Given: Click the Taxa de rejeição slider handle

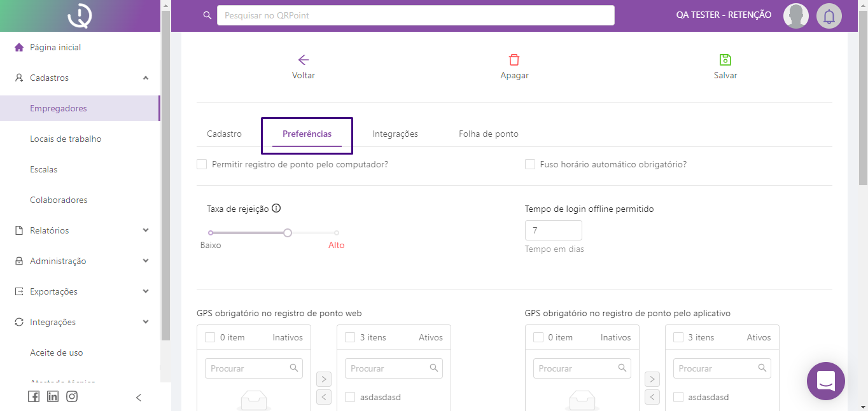Looking at the screenshot, I should point(288,233).
